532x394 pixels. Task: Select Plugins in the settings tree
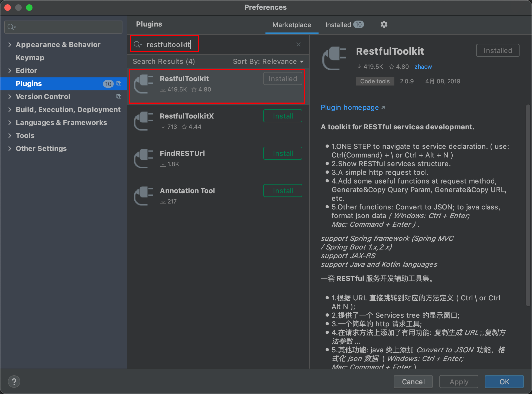click(x=63, y=84)
